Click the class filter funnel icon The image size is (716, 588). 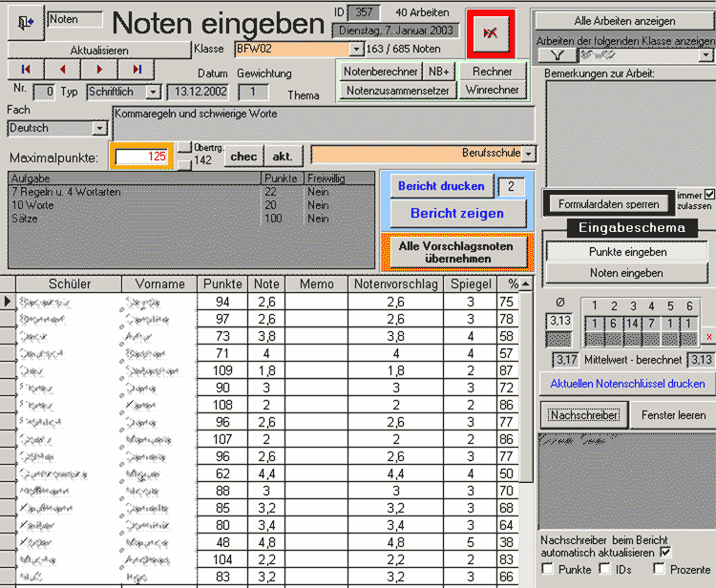pos(558,55)
